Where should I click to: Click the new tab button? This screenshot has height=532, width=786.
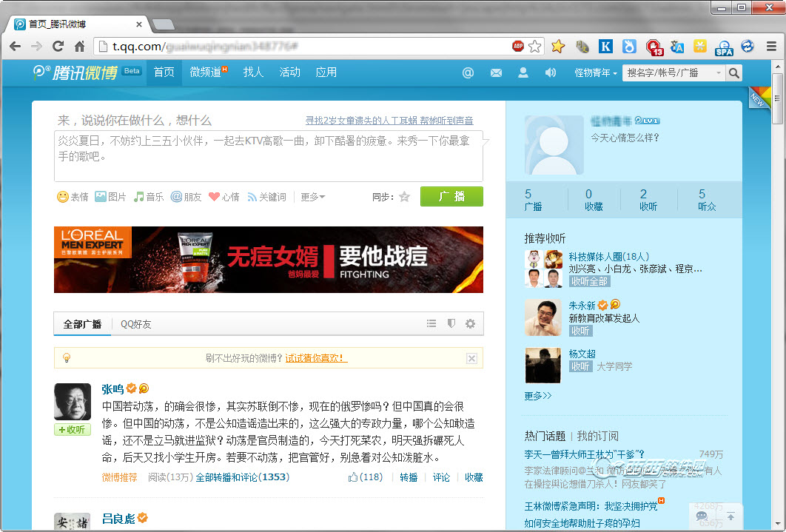(x=163, y=24)
